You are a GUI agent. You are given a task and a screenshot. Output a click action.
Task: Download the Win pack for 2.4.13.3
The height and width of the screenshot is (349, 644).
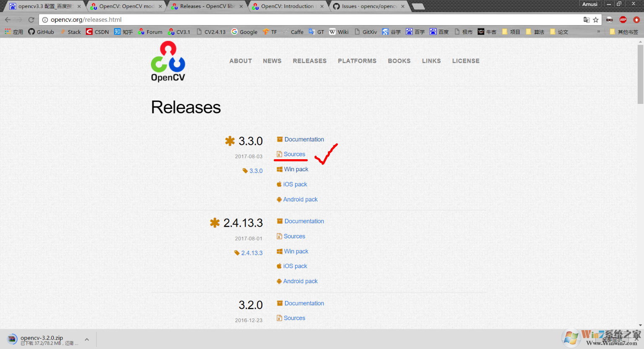tap(296, 251)
